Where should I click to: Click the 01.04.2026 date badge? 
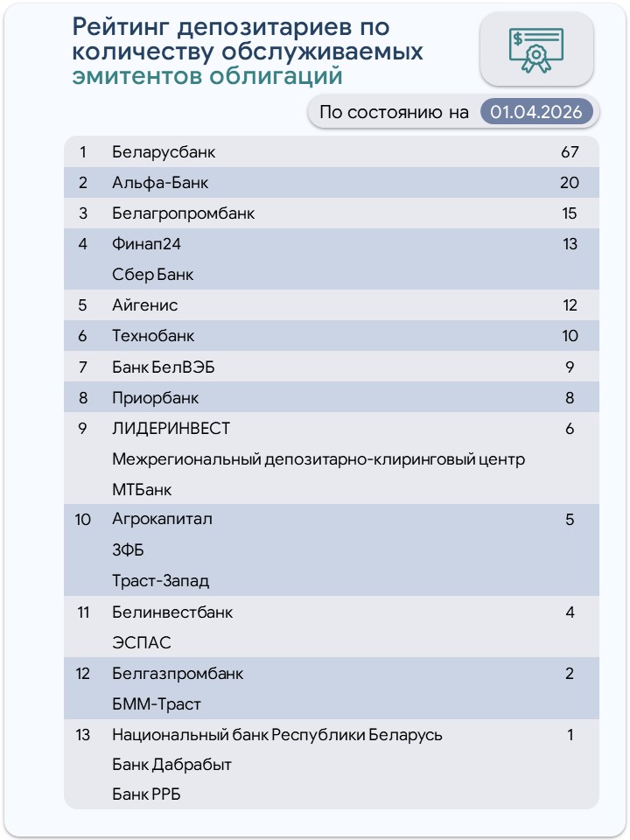pos(535,112)
